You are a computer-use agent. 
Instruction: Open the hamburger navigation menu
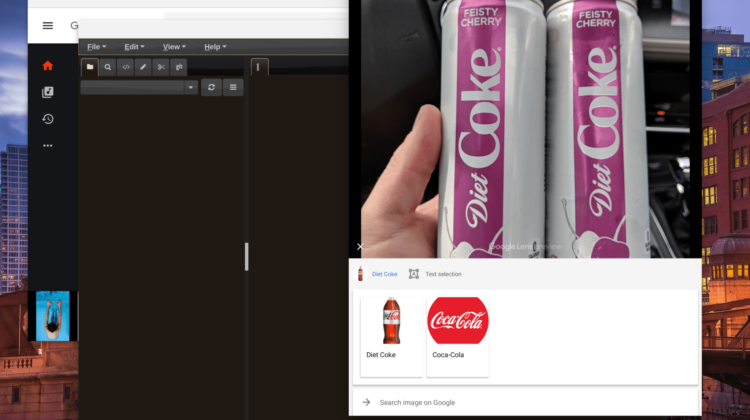point(47,25)
